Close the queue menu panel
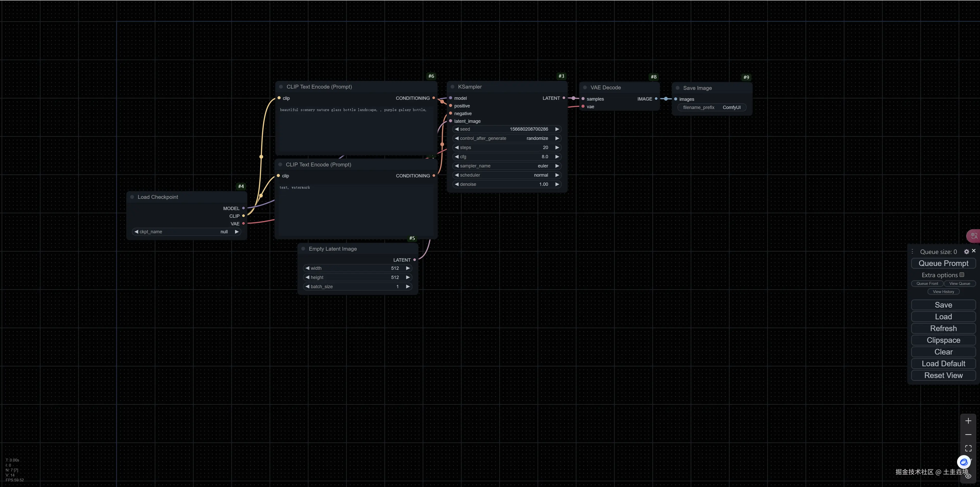 click(x=974, y=251)
